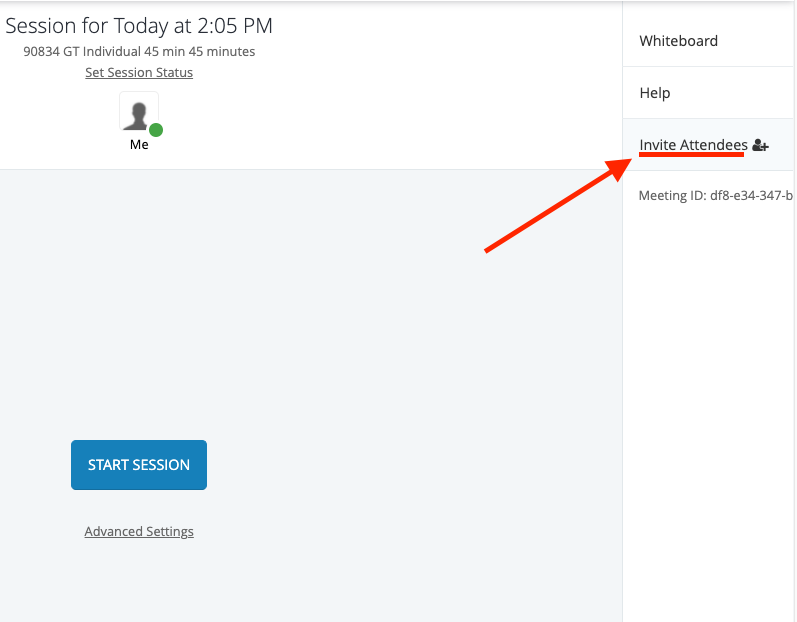Click the green online status dot

pos(156,130)
